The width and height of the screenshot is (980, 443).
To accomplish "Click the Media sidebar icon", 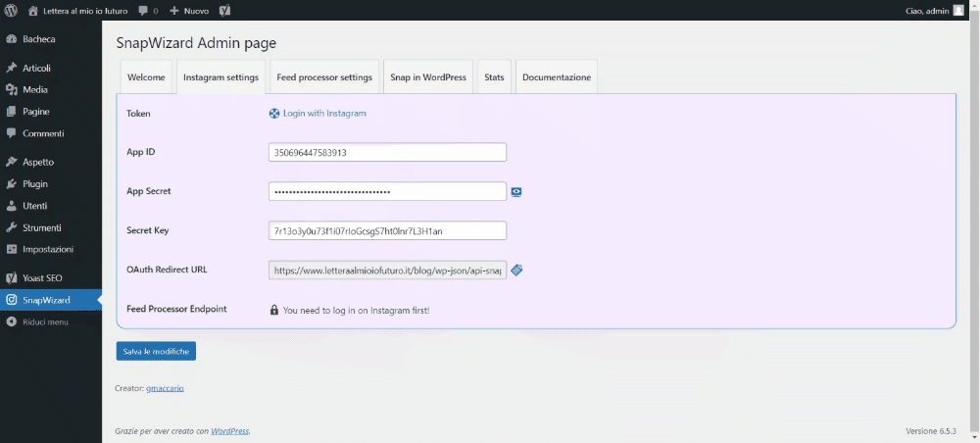I will coord(11,90).
